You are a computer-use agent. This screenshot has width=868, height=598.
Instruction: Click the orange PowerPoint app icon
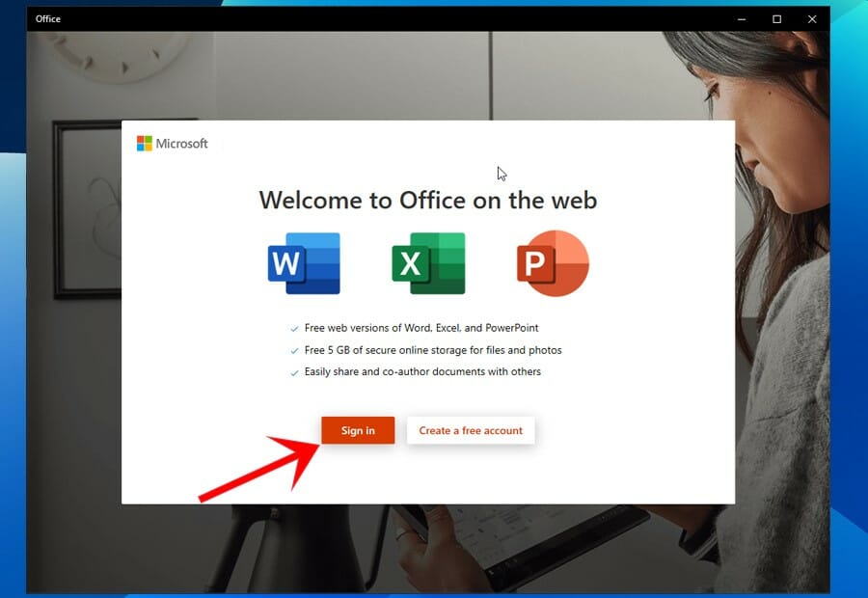(x=553, y=263)
